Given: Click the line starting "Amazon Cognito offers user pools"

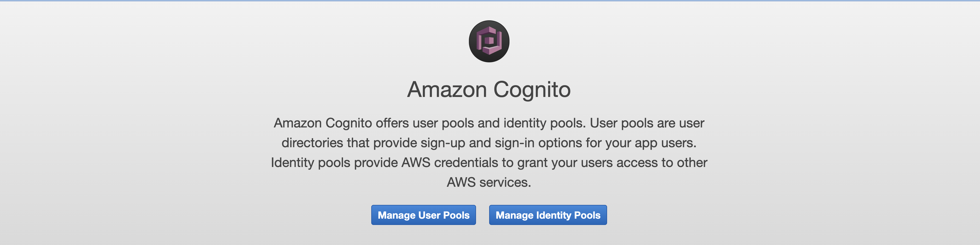Looking at the screenshot, I should coord(489,123).
